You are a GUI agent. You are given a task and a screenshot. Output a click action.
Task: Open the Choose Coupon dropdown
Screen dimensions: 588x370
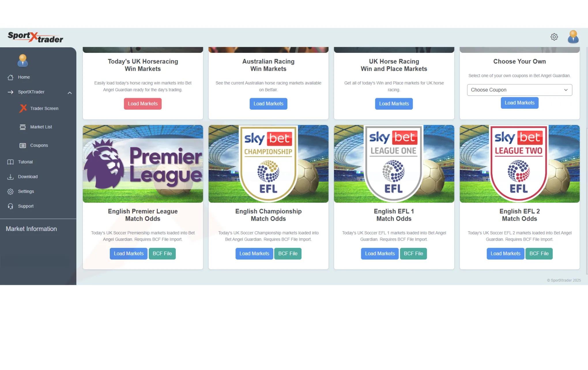click(519, 90)
